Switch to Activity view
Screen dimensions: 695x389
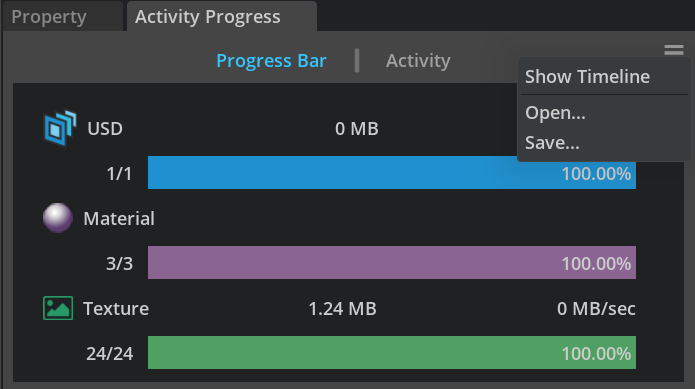pyautogui.click(x=418, y=61)
